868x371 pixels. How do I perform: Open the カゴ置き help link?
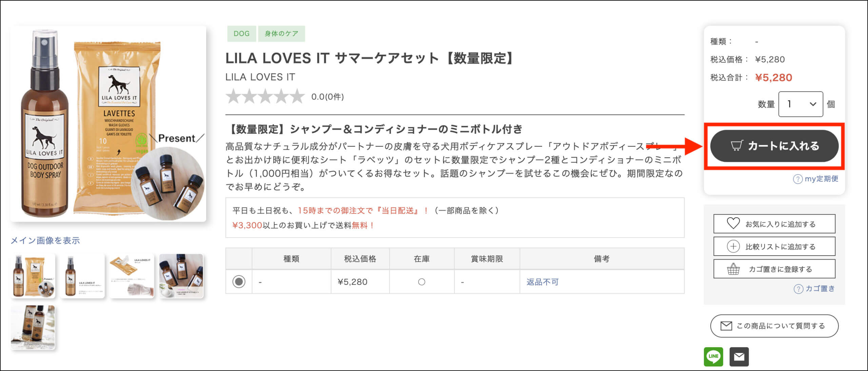coord(820,289)
